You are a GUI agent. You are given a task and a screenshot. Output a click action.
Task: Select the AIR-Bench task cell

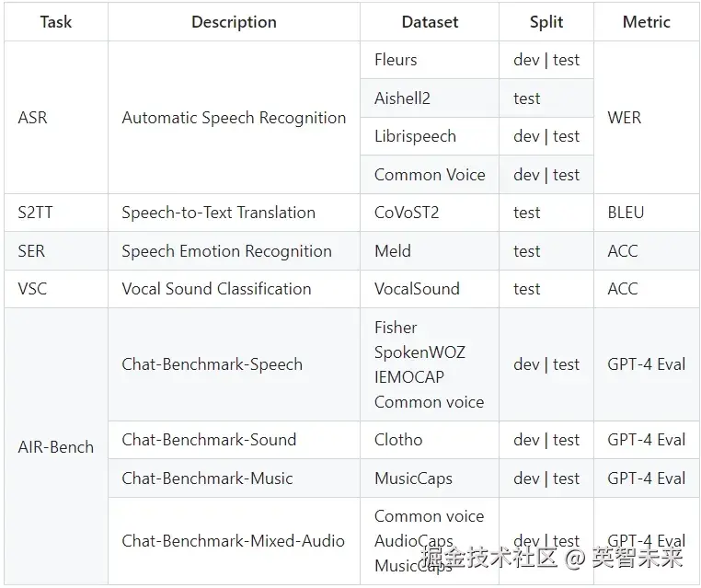(x=56, y=447)
